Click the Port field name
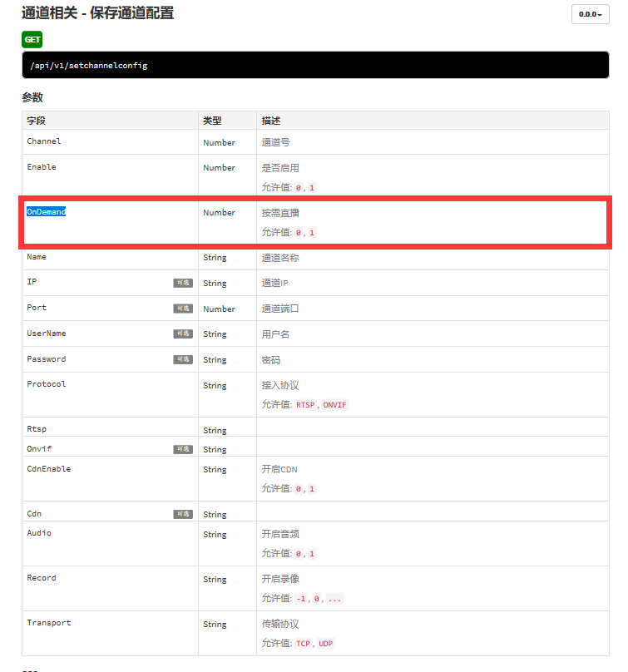The height and width of the screenshot is (672, 628). click(x=37, y=307)
